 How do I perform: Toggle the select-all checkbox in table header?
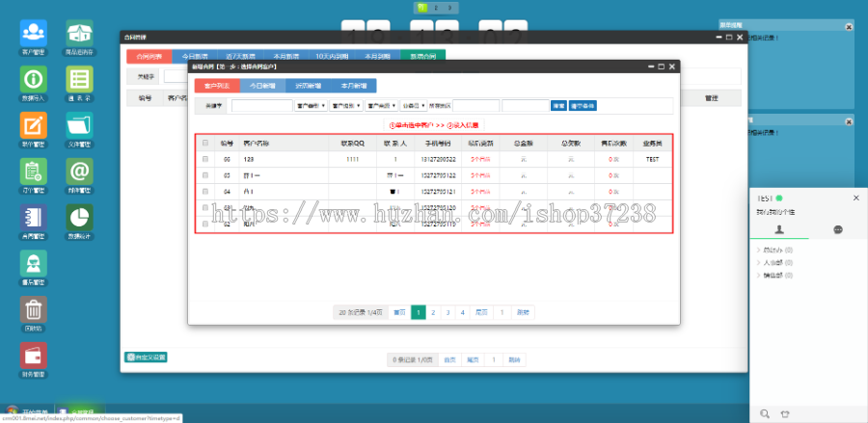tap(203, 143)
